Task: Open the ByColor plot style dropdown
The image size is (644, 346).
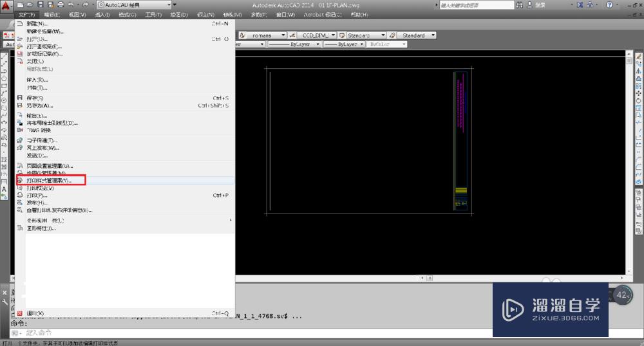Action: coord(387,44)
